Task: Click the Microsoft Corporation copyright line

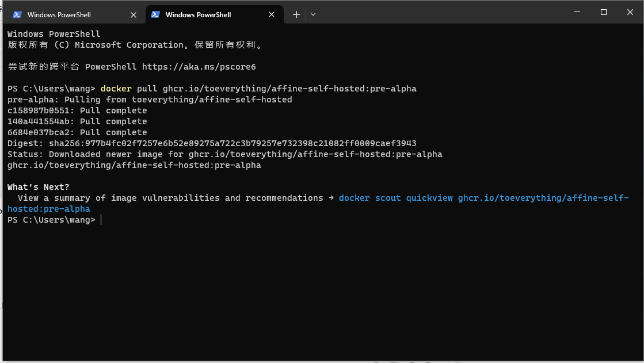Action: click(135, 45)
